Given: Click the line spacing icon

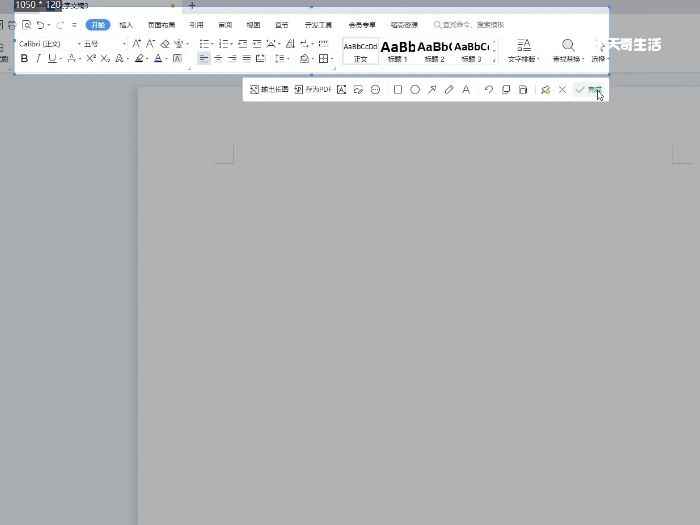Looking at the screenshot, I should click(x=280, y=58).
